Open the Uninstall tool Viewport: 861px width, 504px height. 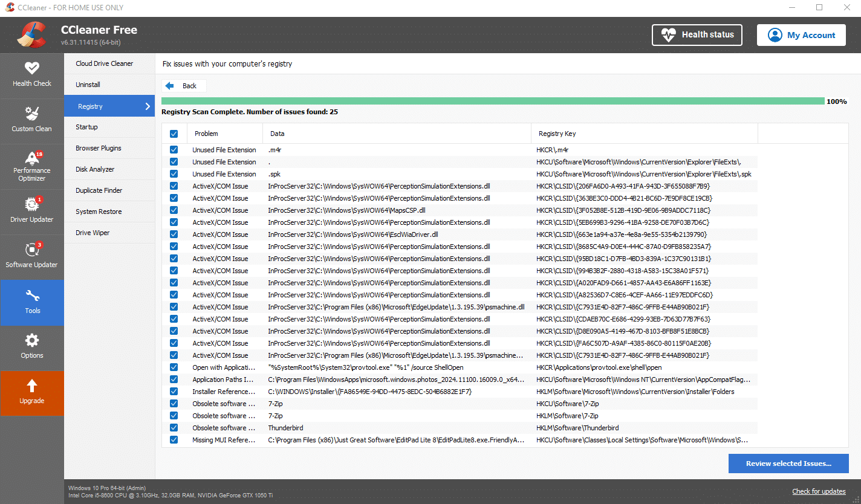coord(109,85)
